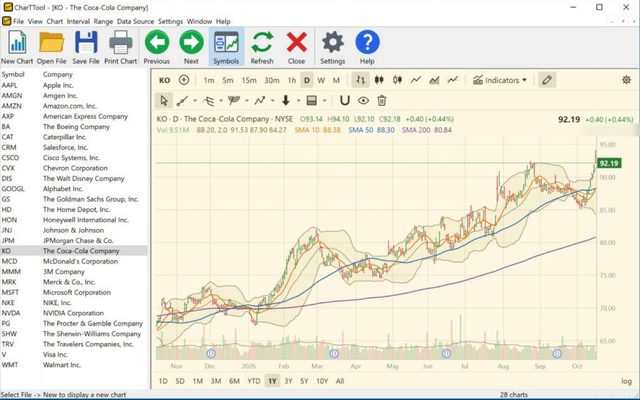The image size is (640, 400).
Task: Open the File menu
Action: pos(18,21)
